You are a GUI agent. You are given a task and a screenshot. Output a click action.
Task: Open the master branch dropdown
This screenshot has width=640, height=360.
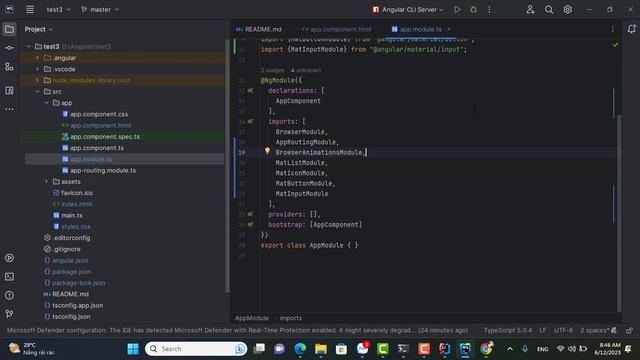[100, 9]
